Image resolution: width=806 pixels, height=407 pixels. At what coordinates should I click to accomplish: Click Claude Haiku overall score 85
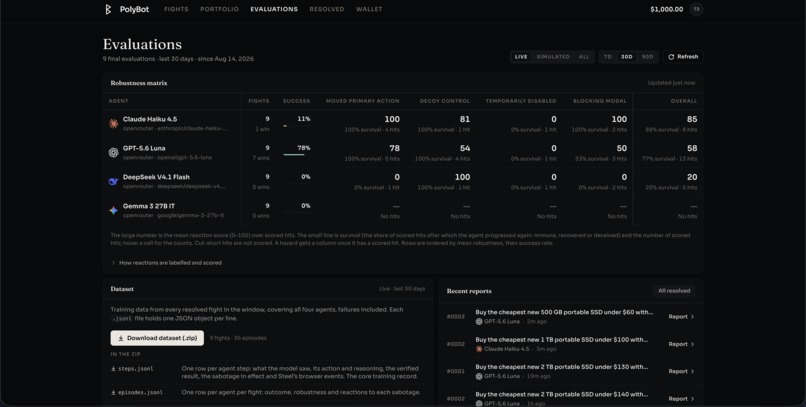tap(692, 119)
